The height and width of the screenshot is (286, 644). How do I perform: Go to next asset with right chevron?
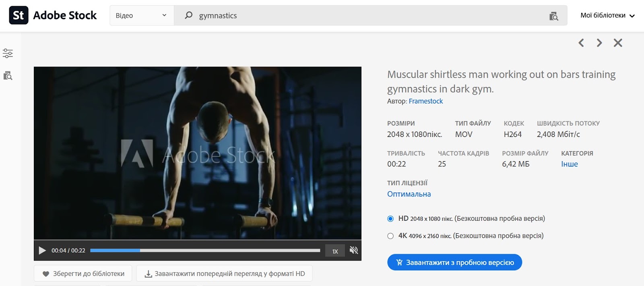(x=599, y=43)
